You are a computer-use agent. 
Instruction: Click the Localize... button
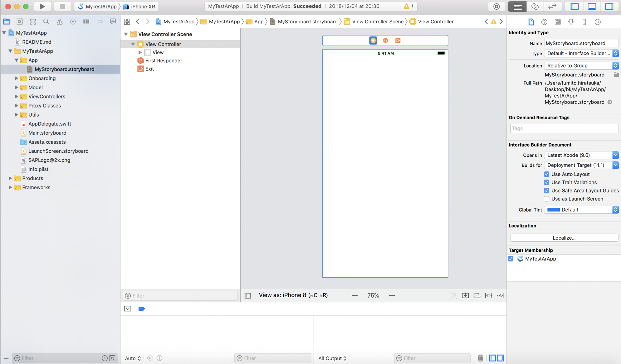564,238
